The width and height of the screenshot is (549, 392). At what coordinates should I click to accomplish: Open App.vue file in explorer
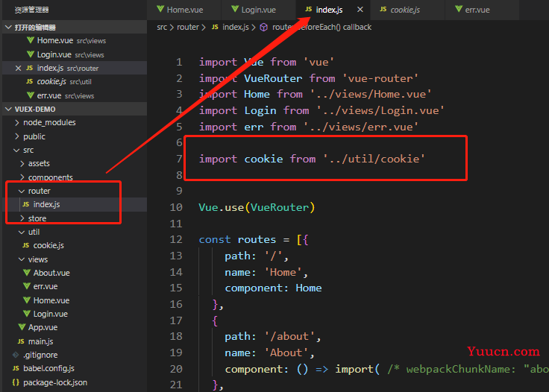(75, 327)
